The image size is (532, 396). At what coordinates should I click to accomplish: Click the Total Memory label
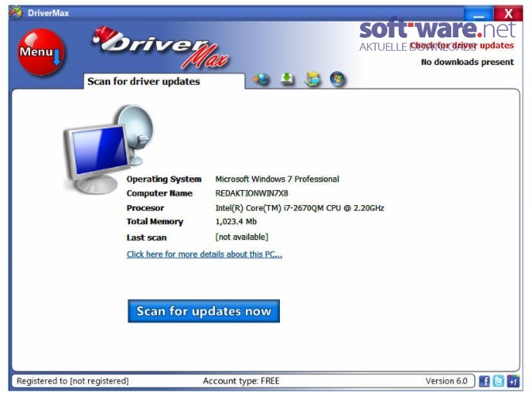click(x=155, y=222)
